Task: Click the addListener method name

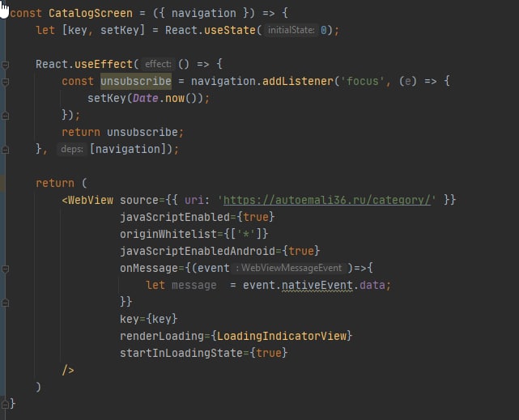Action: [x=298, y=82]
